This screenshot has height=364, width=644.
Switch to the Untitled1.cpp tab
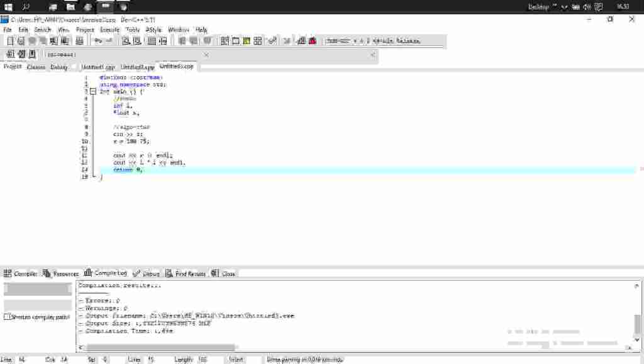[98, 67]
